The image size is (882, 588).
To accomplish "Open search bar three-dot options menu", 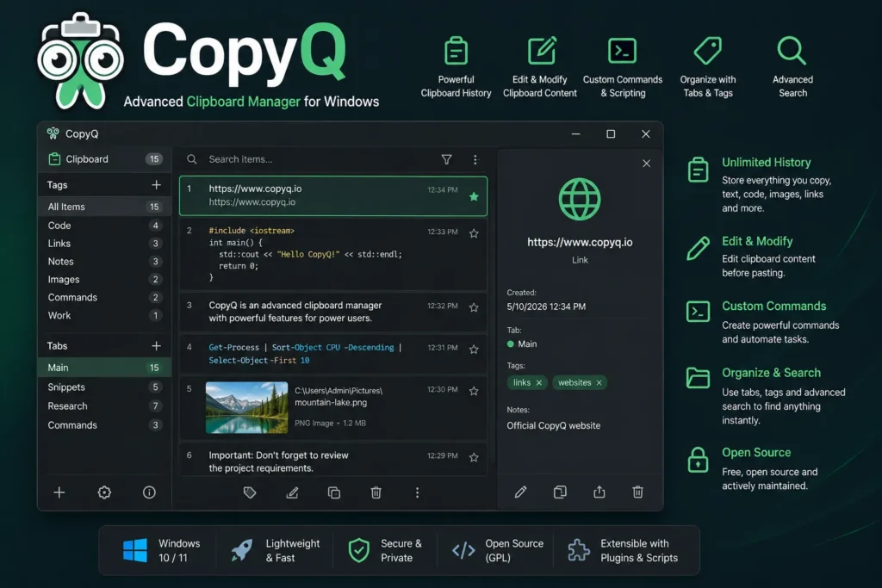I will (475, 159).
